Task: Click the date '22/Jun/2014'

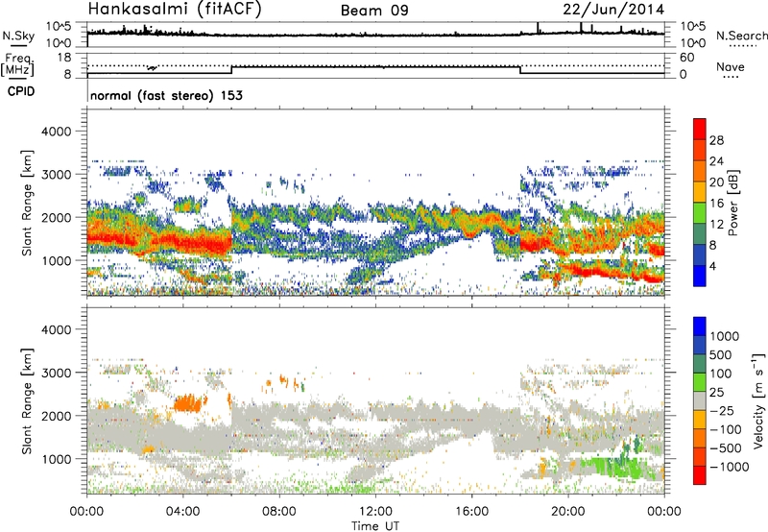Action: coord(613,10)
